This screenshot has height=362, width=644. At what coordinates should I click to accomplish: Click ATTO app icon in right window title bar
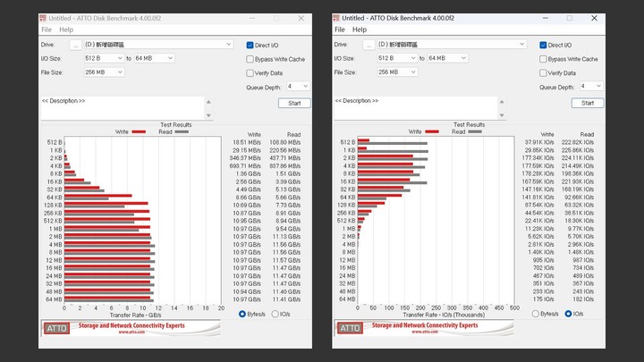coord(336,18)
